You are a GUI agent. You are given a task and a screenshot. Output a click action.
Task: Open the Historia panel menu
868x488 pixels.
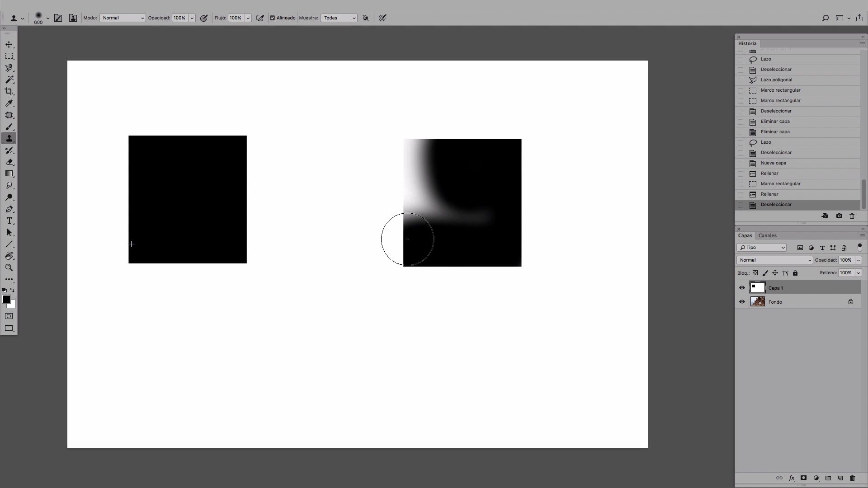(862, 44)
